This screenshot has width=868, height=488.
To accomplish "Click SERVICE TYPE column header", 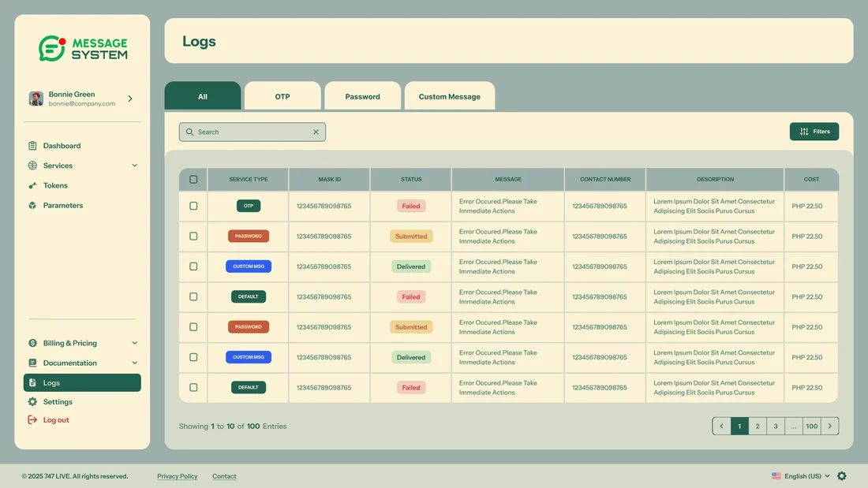I will click(249, 179).
